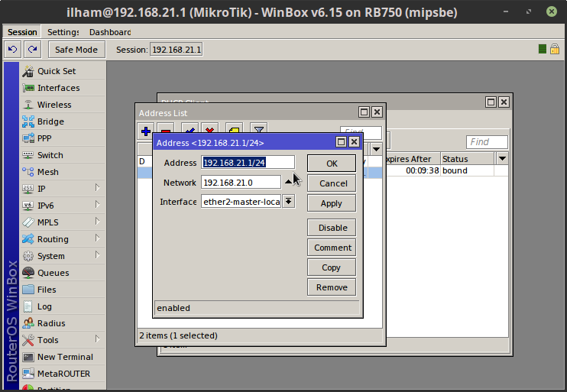Close the Address List window
Image resolution: width=567 pixels, height=392 pixels.
pos(377,112)
